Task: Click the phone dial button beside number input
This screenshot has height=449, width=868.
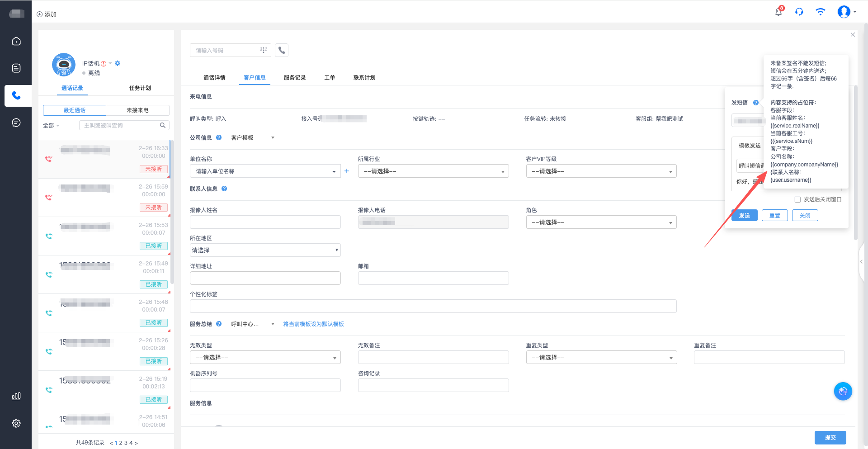Action: (x=282, y=50)
